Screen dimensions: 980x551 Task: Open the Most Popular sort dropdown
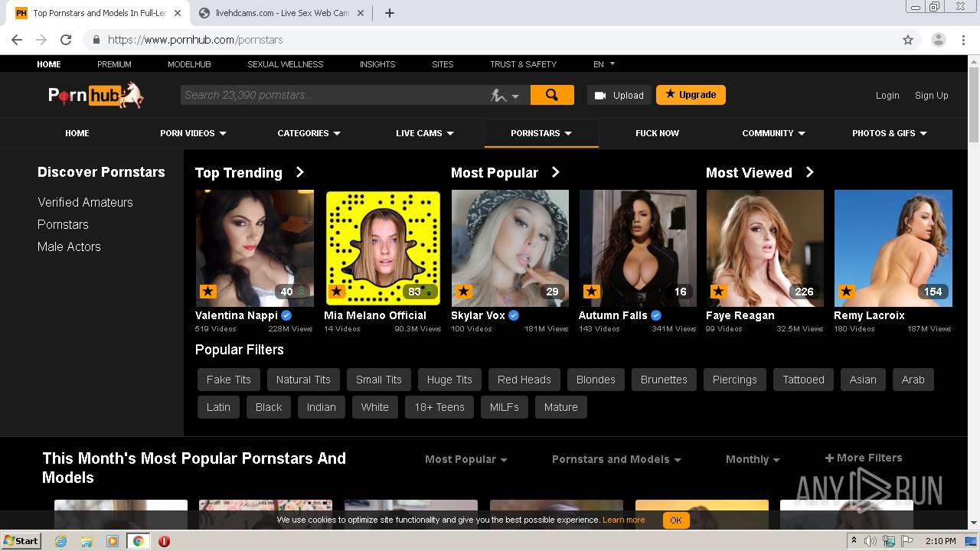point(465,459)
